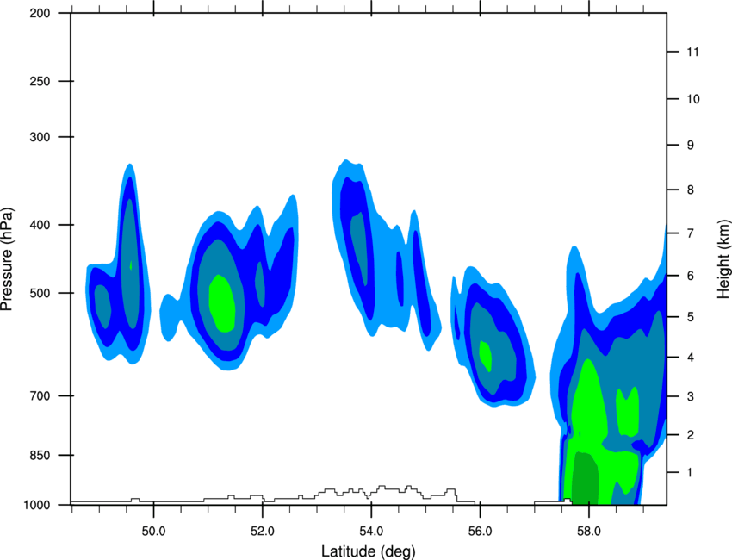Pick the 2 km height label
Viewport: 732px width, 560px height.
691,435
